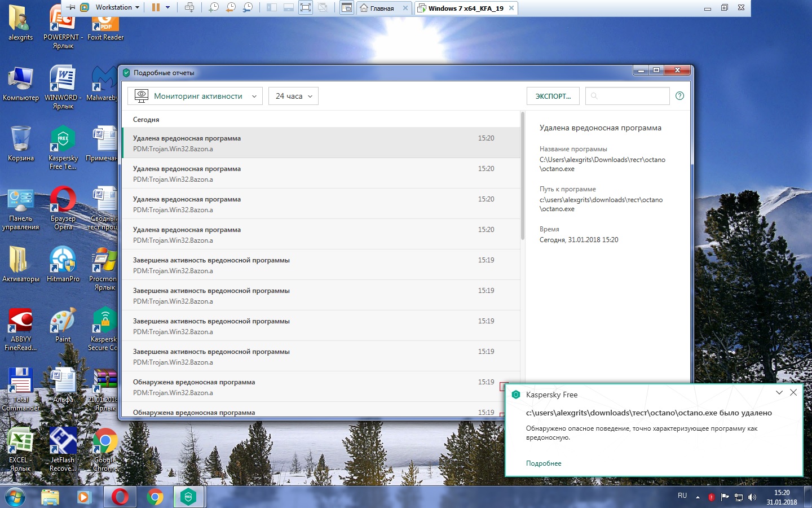Viewport: 812px width, 508px height.
Task: Collapse the Kaspersky notification with chevron
Action: (779, 393)
